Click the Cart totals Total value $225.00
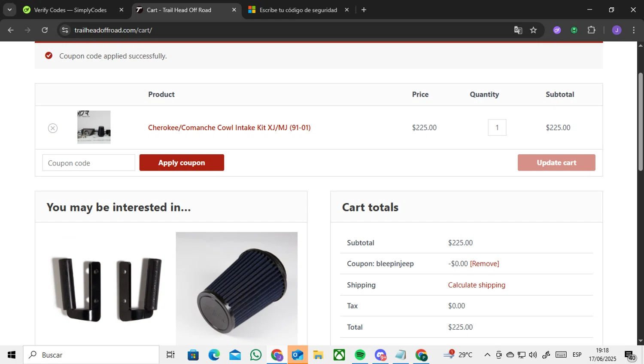644x364 pixels. pyautogui.click(x=460, y=327)
